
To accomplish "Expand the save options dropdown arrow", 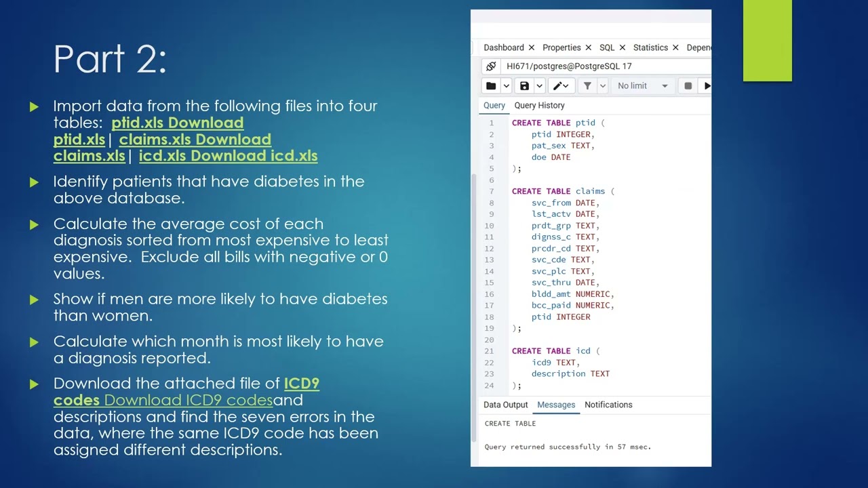I will (x=539, y=86).
